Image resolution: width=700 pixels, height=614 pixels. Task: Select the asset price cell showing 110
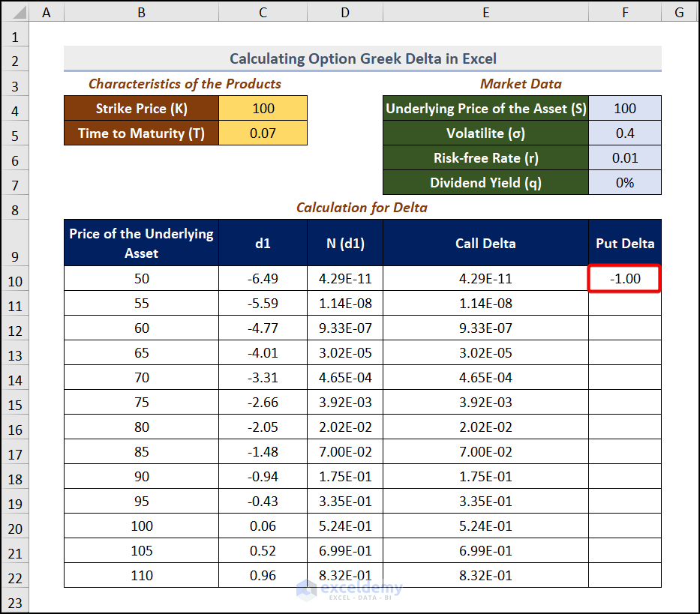click(141, 575)
